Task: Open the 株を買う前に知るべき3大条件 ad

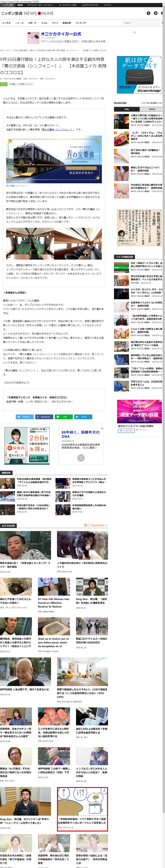Action: pyautogui.click(x=140, y=227)
